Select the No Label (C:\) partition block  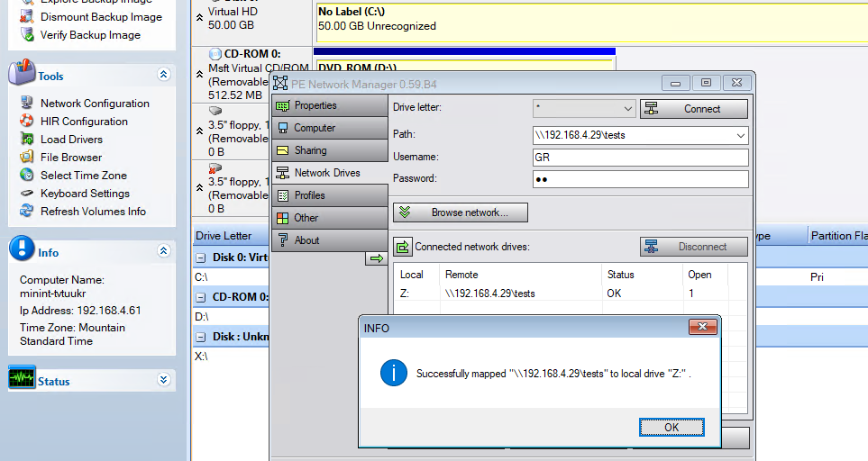coord(592,23)
